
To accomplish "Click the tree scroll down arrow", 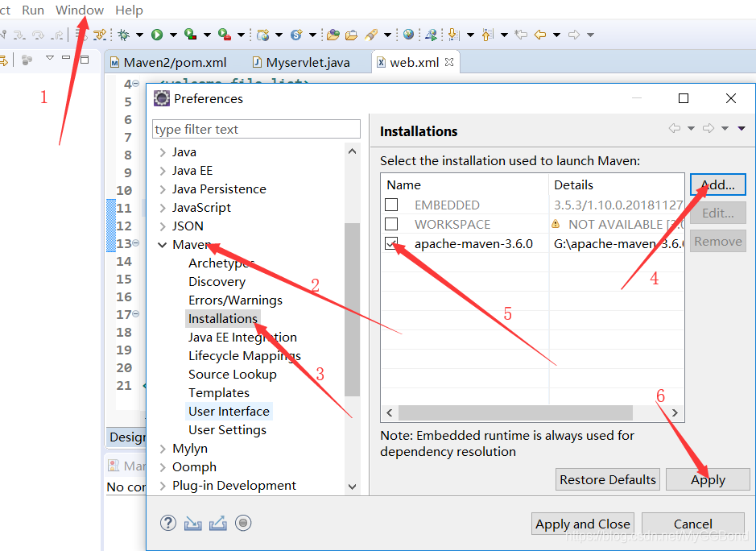I will pyautogui.click(x=353, y=487).
